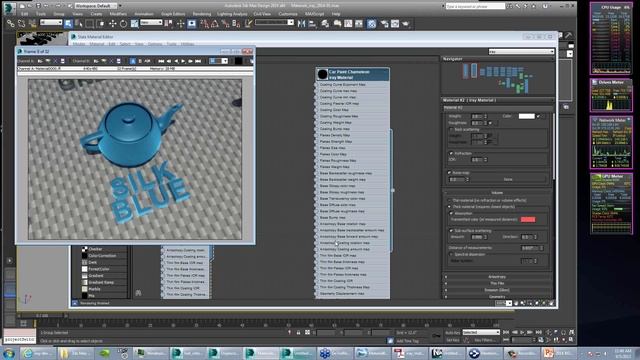Open the Customize menu

click(288, 14)
